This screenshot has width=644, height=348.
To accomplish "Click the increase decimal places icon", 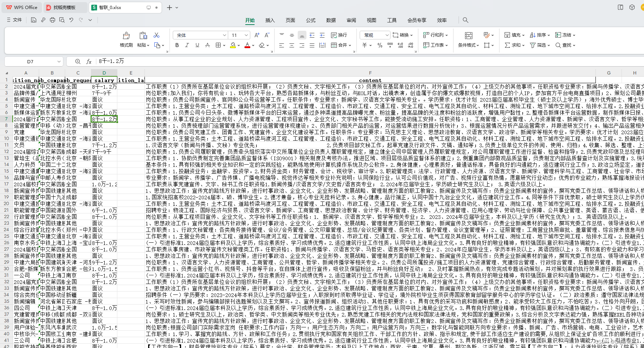I will coord(400,45).
